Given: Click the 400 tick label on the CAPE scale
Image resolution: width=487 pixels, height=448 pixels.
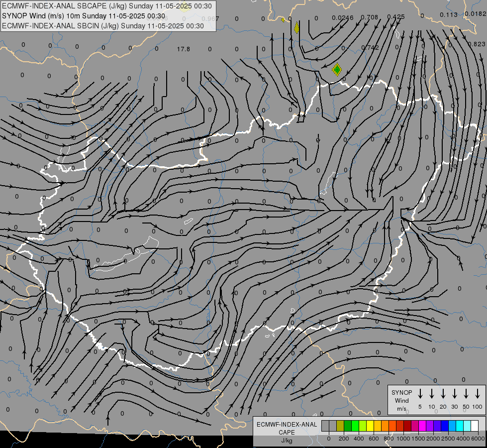Looking at the screenshot, I should click(359, 439).
